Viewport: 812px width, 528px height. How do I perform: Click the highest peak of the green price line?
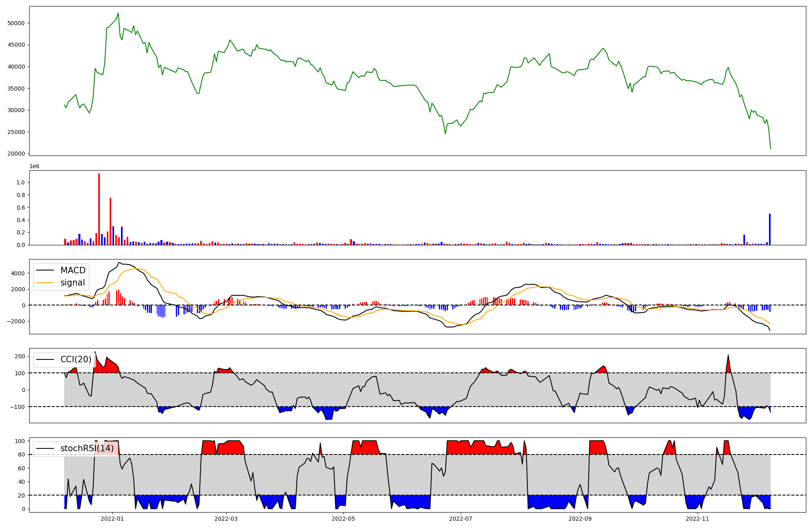tap(118, 13)
